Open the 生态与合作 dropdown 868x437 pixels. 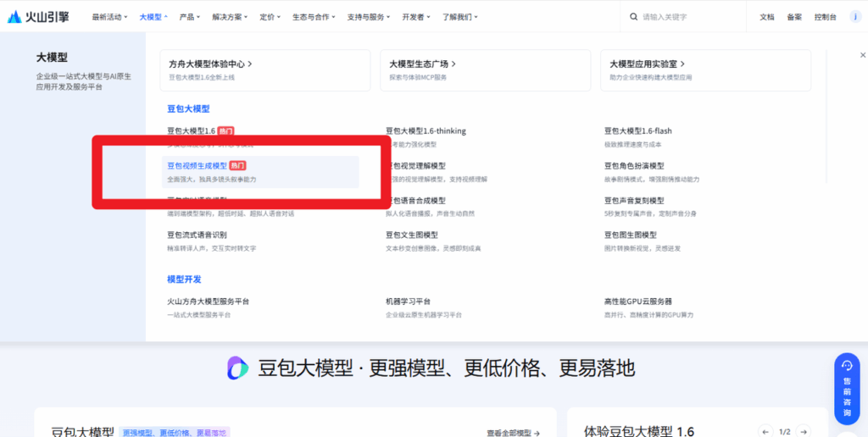313,17
